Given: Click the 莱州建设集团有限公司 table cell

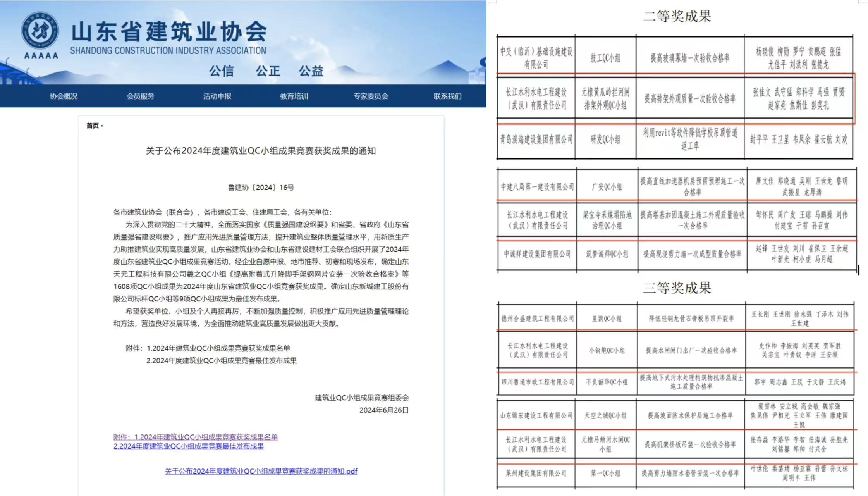Looking at the screenshot, I should point(536,473).
